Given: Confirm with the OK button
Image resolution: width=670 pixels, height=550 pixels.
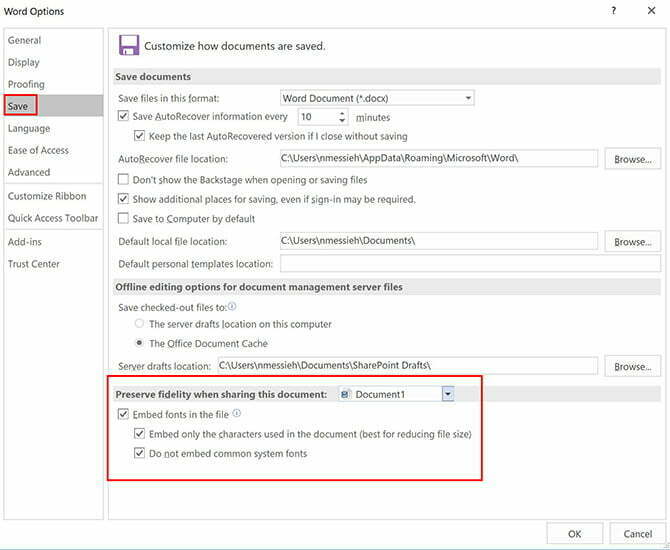Looking at the screenshot, I should click(x=575, y=534).
